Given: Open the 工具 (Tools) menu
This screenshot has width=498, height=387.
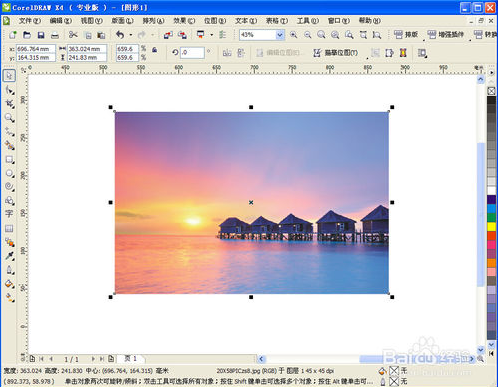Looking at the screenshot, I should [307, 21].
